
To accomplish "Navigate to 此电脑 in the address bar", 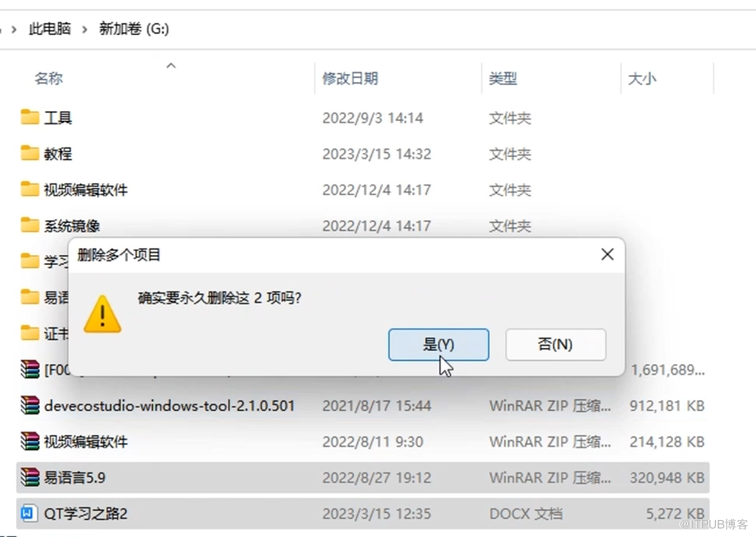I will [x=49, y=29].
